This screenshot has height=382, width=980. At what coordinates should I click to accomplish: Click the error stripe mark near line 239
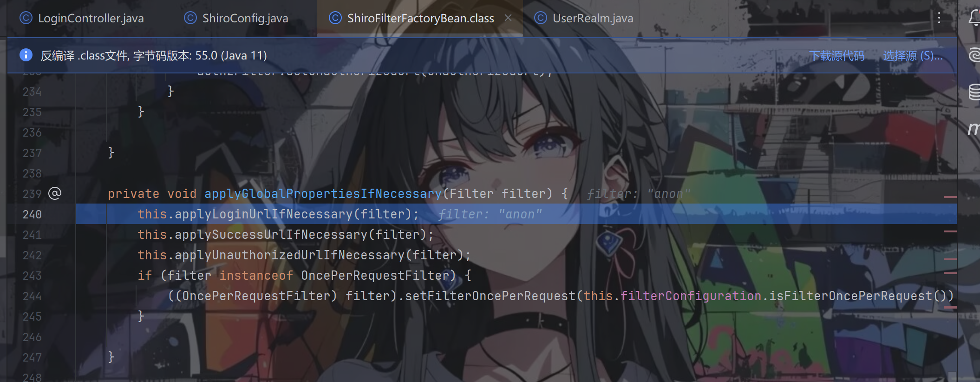tap(950, 197)
